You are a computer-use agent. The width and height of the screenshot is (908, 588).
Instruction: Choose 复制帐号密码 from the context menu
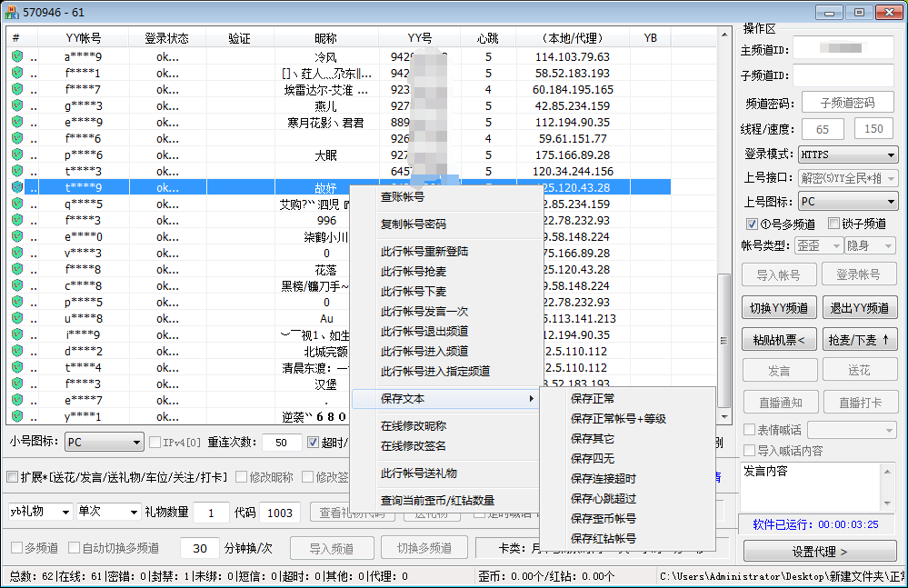pos(414,224)
